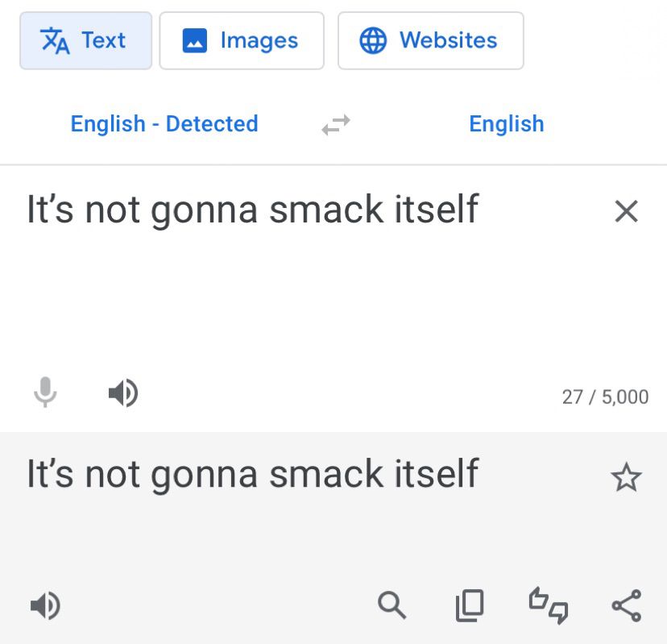Open the Websites translation tab
The width and height of the screenshot is (667, 644).
[430, 40]
